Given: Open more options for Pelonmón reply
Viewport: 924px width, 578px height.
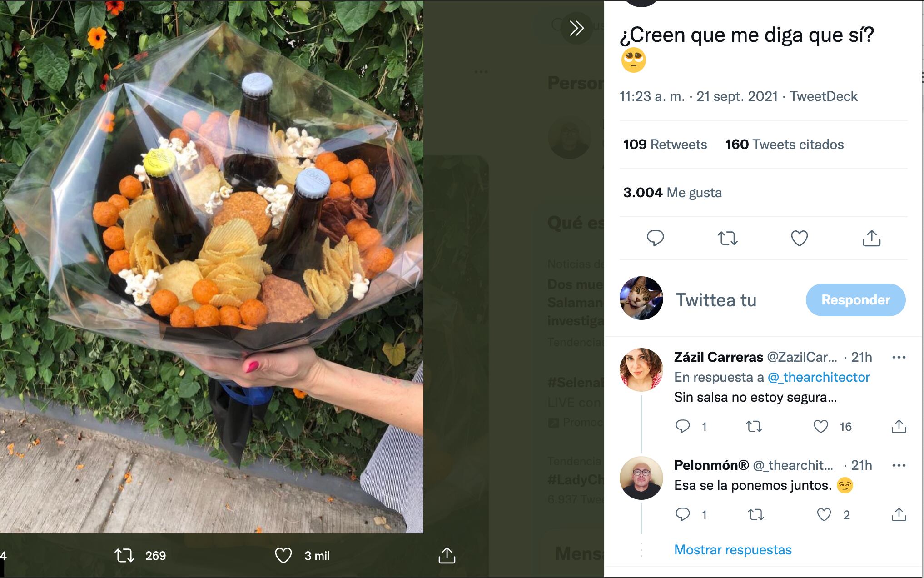Looking at the screenshot, I should coord(899,465).
